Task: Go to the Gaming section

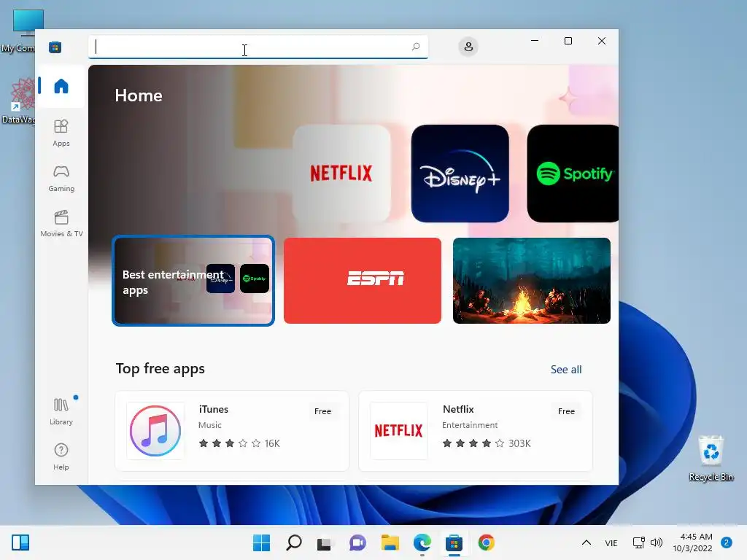Action: (61, 179)
